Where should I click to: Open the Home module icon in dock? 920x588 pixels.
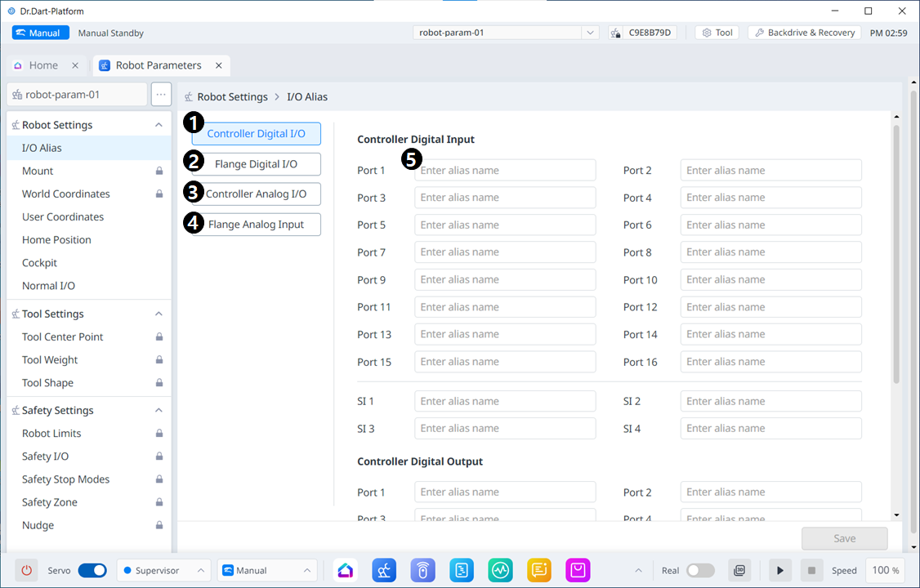coord(346,570)
